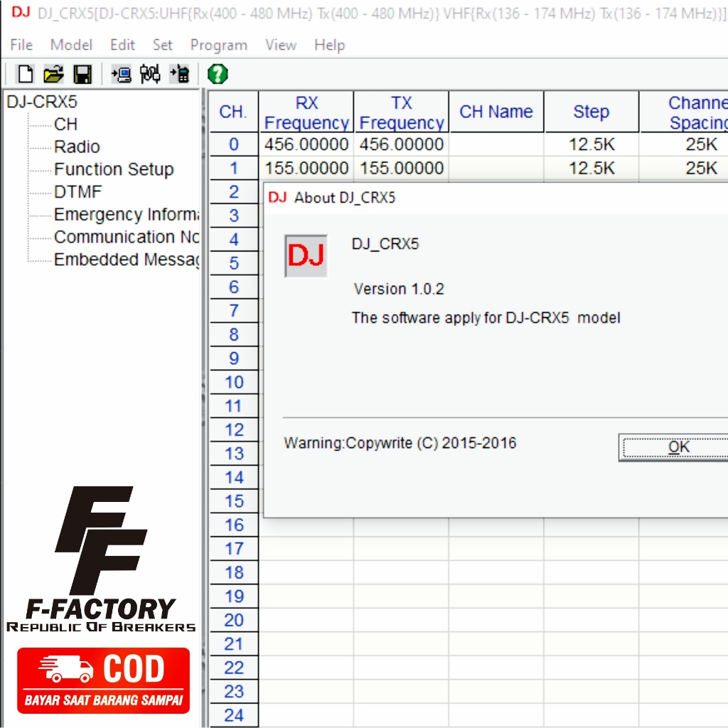Click the DJ logo in the About dialog
The height and width of the screenshot is (728, 728).
point(306,257)
